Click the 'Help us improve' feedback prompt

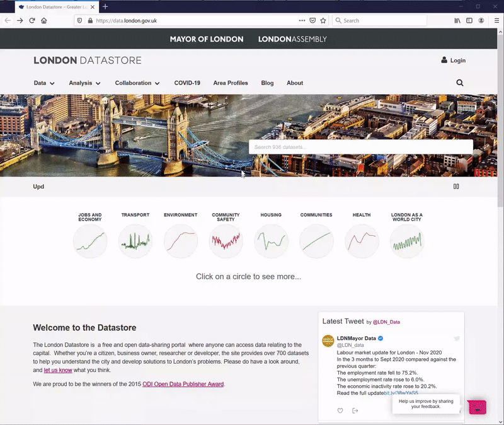pos(426,404)
